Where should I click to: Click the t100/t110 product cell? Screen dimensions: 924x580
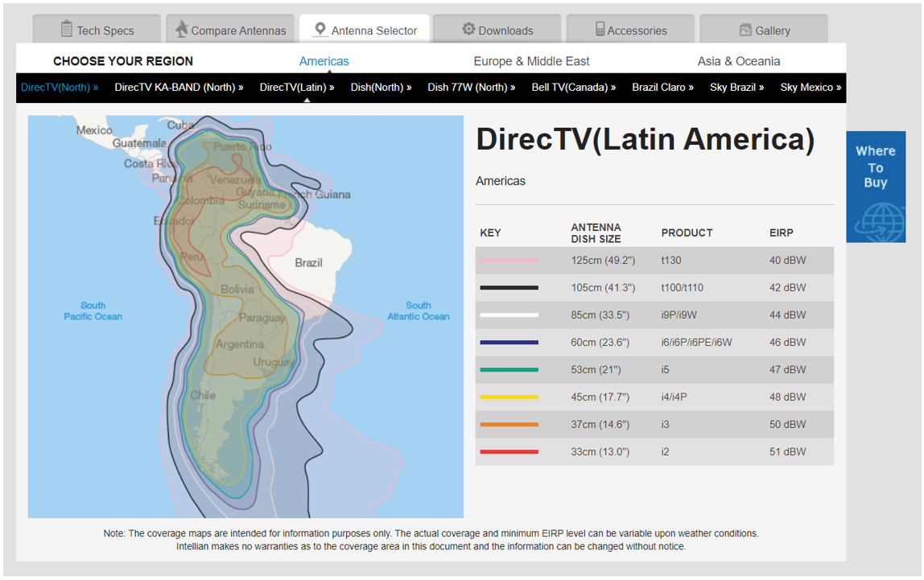(683, 288)
